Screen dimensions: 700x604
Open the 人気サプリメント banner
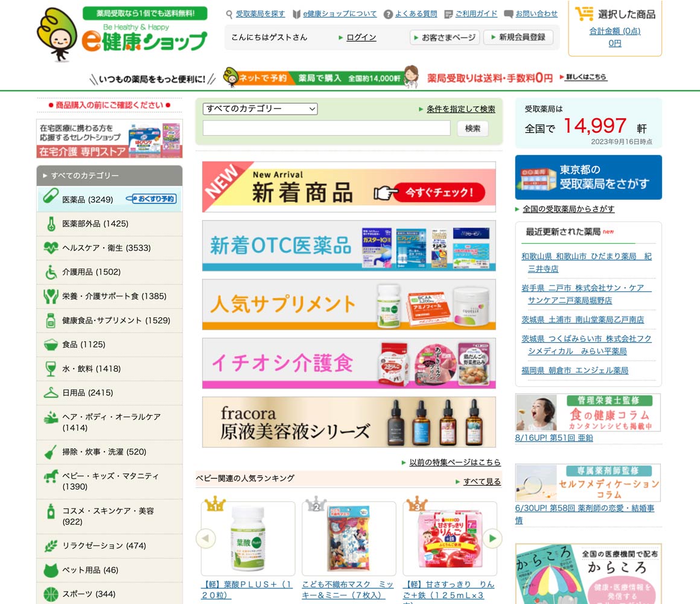349,305
